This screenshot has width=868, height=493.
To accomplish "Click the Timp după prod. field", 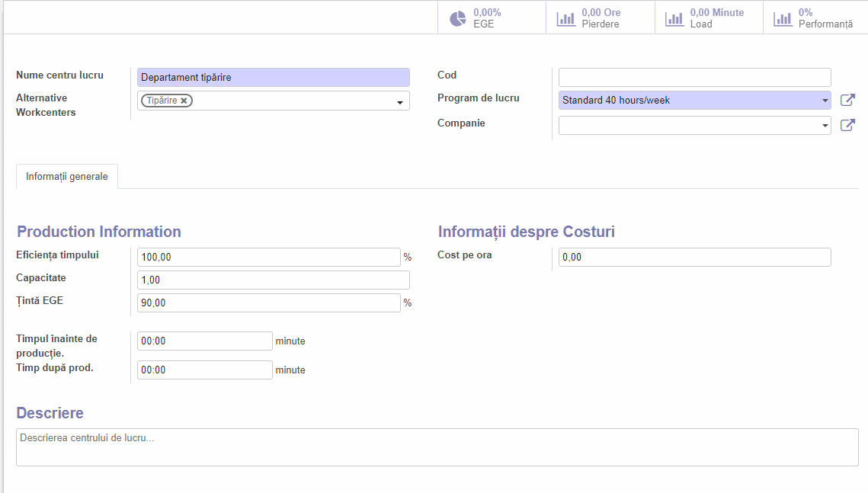I will 205,370.
